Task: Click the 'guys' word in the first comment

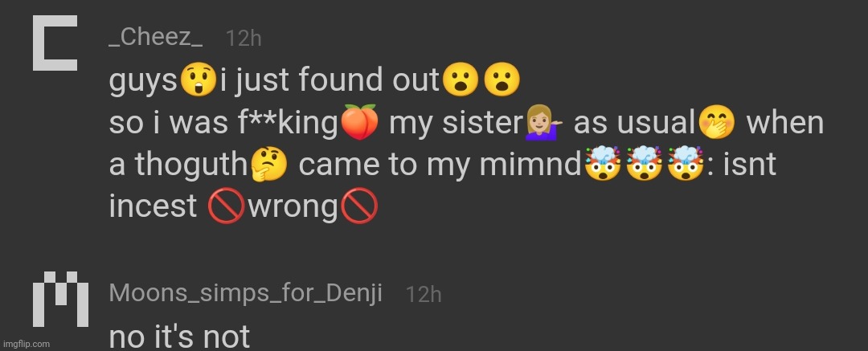Action: (x=144, y=82)
